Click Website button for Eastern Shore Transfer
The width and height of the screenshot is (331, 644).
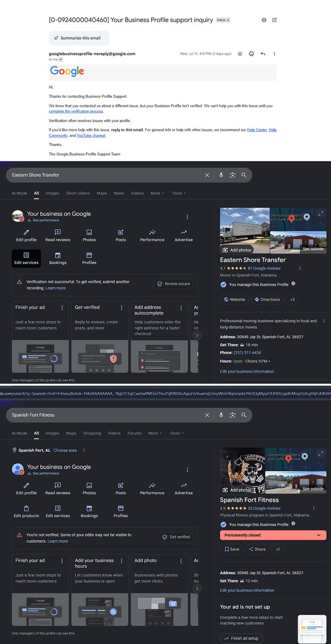pyautogui.click(x=234, y=299)
